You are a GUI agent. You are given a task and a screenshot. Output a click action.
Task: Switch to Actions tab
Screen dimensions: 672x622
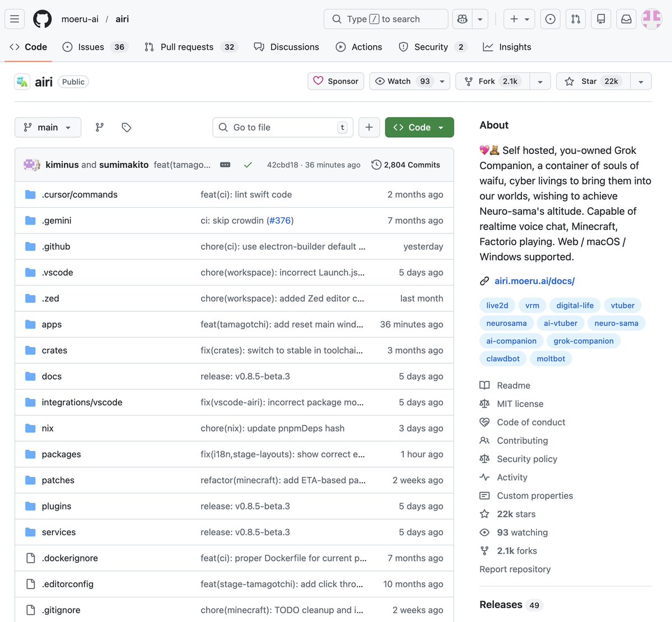tap(359, 47)
